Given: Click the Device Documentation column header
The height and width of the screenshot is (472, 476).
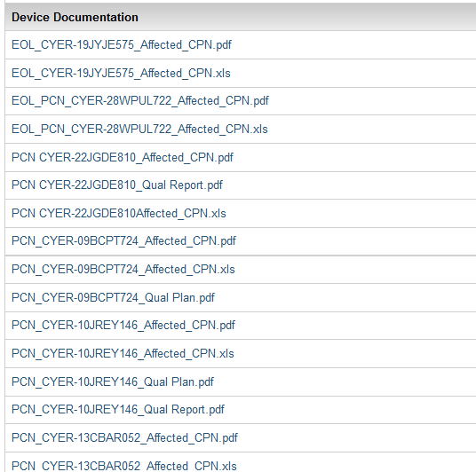Looking at the screenshot, I should pos(75,17).
